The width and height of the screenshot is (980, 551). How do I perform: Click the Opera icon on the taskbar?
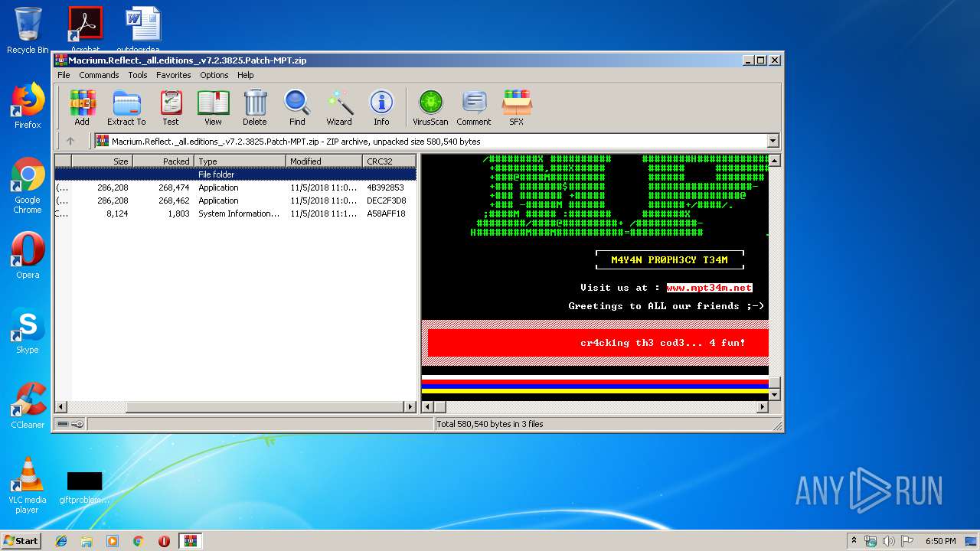point(164,541)
